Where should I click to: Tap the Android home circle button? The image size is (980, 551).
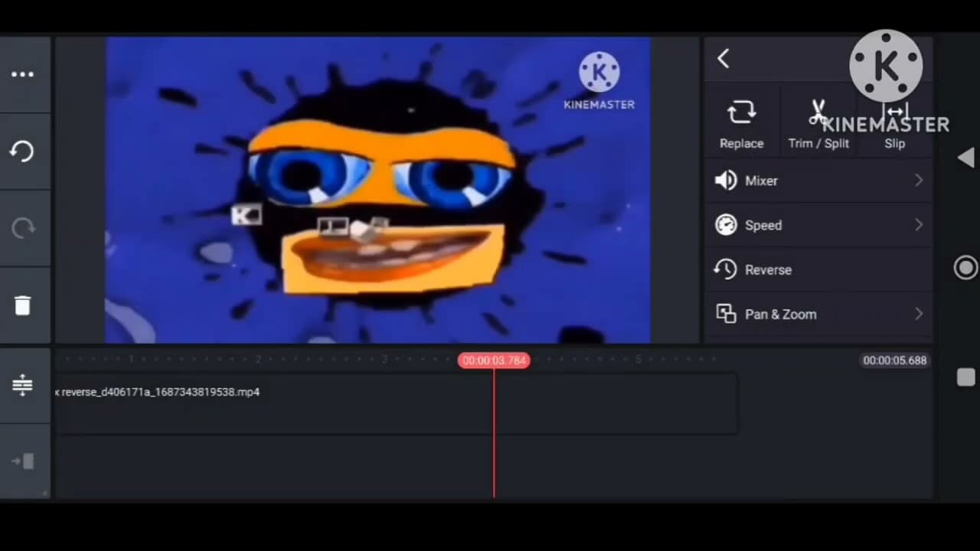click(x=965, y=268)
